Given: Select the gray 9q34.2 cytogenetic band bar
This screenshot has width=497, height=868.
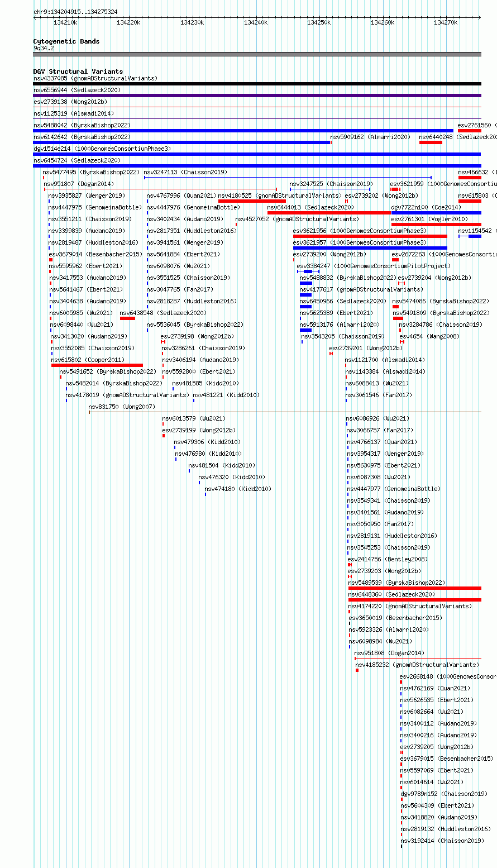Looking at the screenshot, I should (x=257, y=54).
